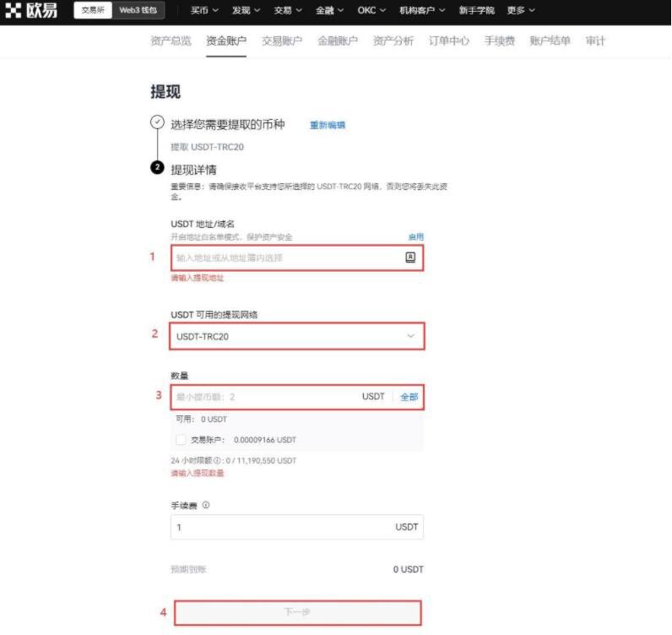The image size is (672, 635).
Task: Open 新手学院 in the top navigation
Action: [x=477, y=10]
